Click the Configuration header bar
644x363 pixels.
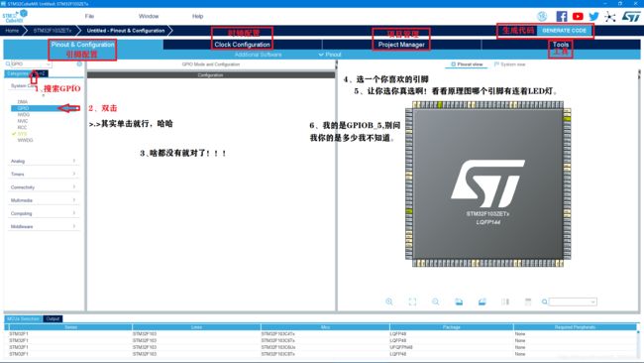click(x=211, y=75)
